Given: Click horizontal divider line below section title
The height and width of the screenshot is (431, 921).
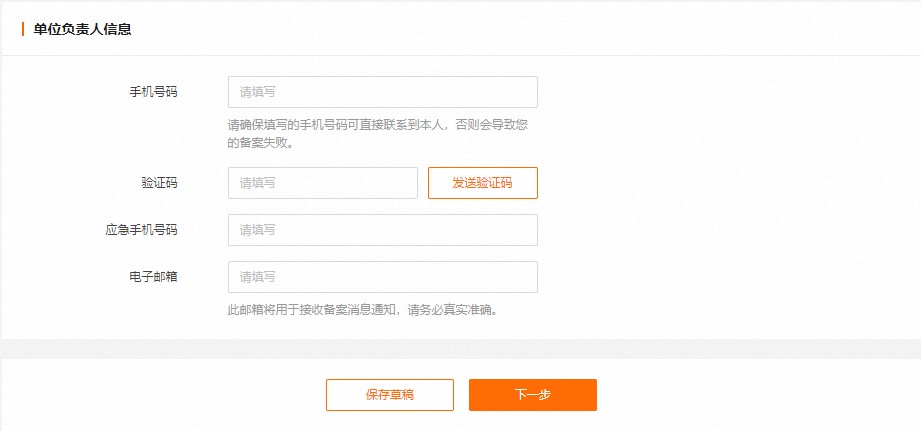Looking at the screenshot, I should pyautogui.click(x=460, y=56).
